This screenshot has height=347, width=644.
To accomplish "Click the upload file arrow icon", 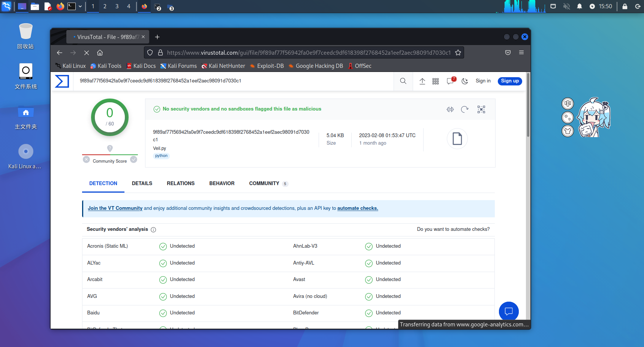I will [x=422, y=81].
